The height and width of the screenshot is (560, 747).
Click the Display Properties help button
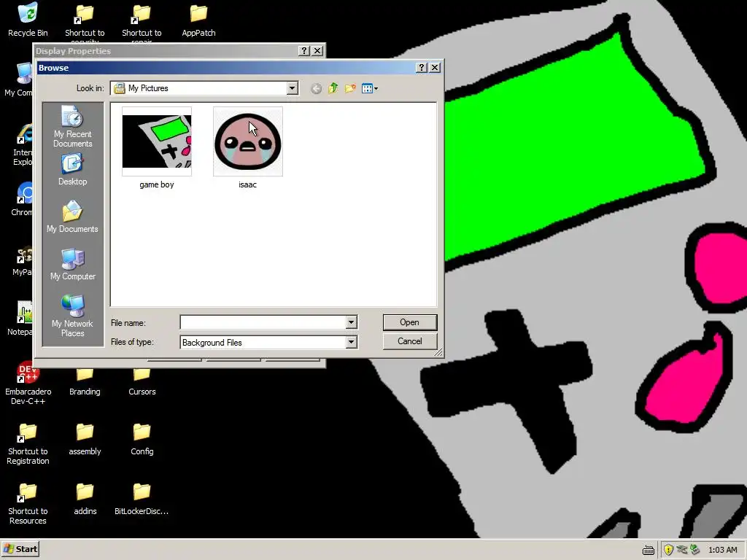click(x=304, y=50)
